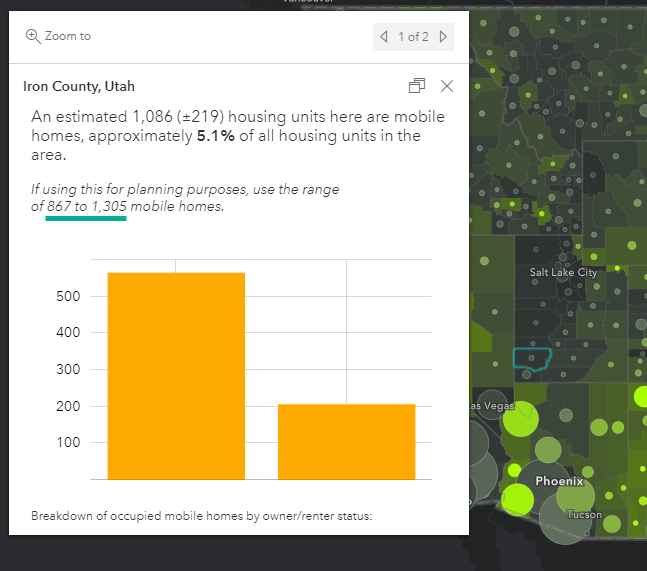The width and height of the screenshot is (647, 571).
Task: Click the Zoom to text link
Action: [68, 36]
